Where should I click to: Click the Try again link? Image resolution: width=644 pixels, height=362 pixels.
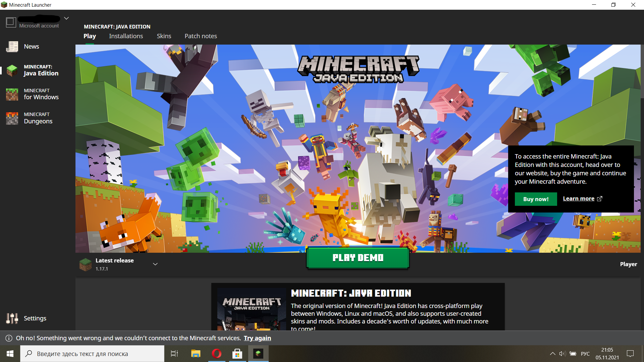[x=257, y=338]
